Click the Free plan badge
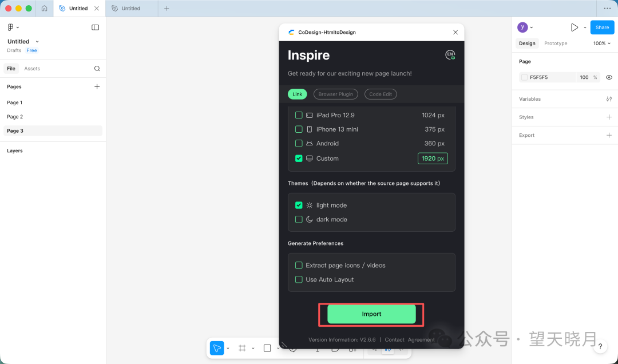 (x=31, y=50)
